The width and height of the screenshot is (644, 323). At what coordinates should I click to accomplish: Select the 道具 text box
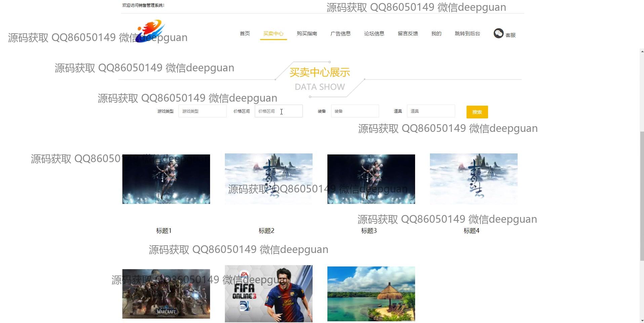tap(431, 111)
